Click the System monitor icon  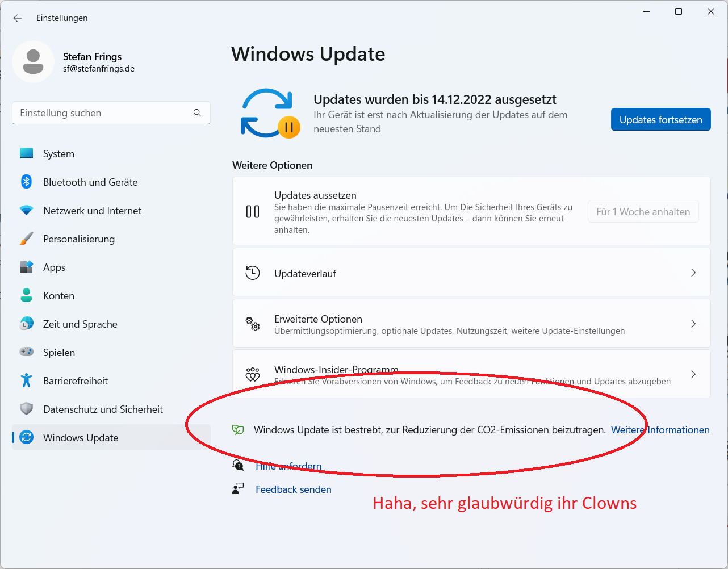click(x=27, y=153)
